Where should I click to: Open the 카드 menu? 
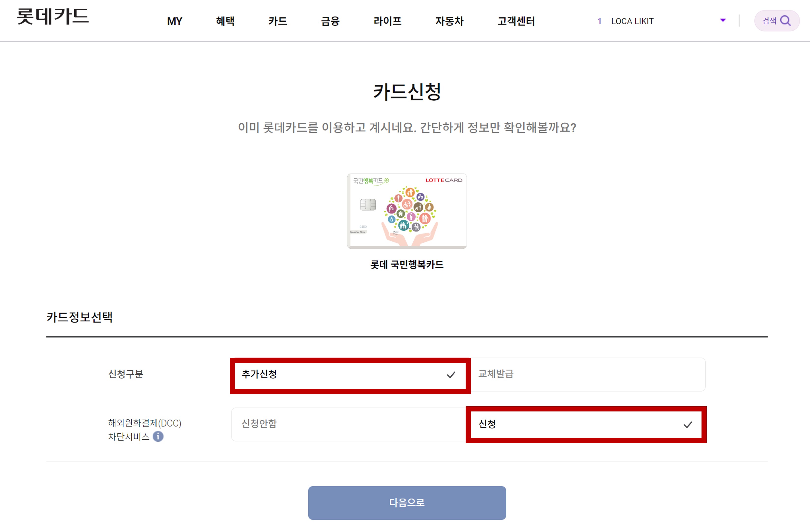tap(278, 21)
